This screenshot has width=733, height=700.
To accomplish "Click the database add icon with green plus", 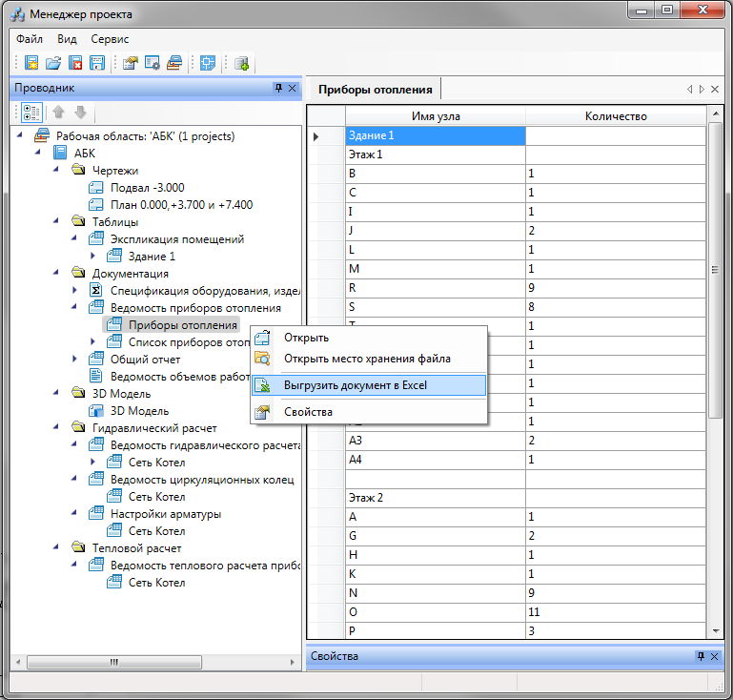I will coord(241,63).
